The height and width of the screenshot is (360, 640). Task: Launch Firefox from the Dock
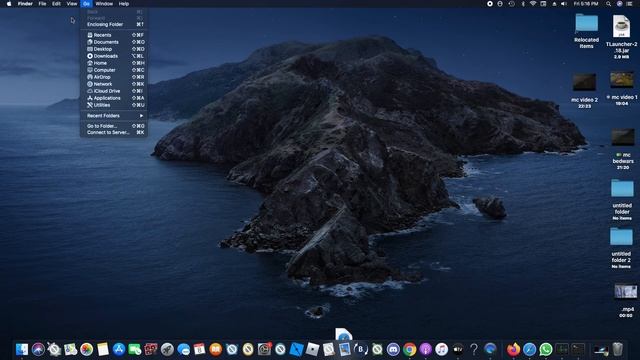pos(513,349)
